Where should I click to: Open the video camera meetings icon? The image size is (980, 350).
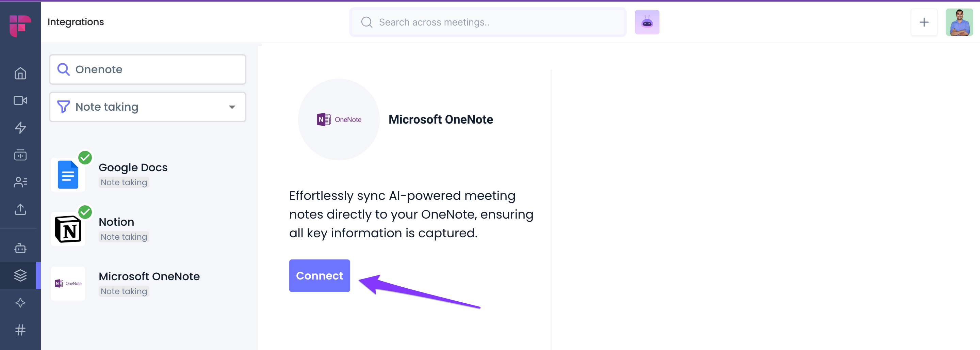20,100
